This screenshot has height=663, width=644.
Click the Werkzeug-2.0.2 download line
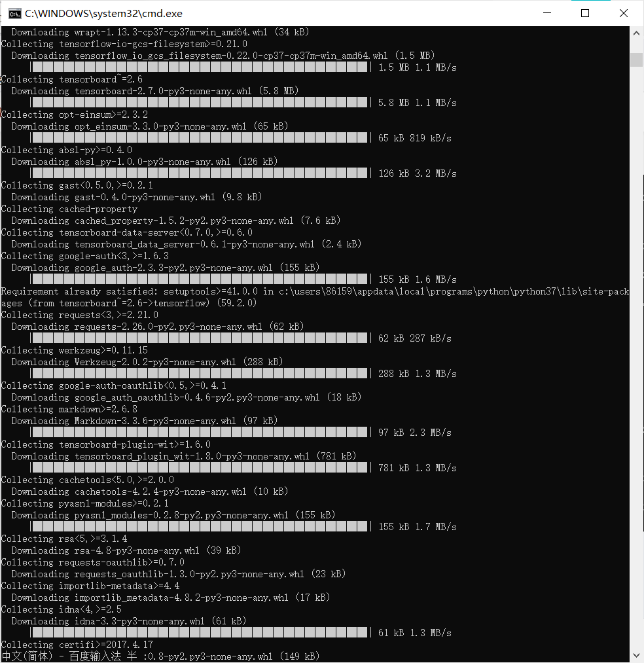tap(147, 363)
